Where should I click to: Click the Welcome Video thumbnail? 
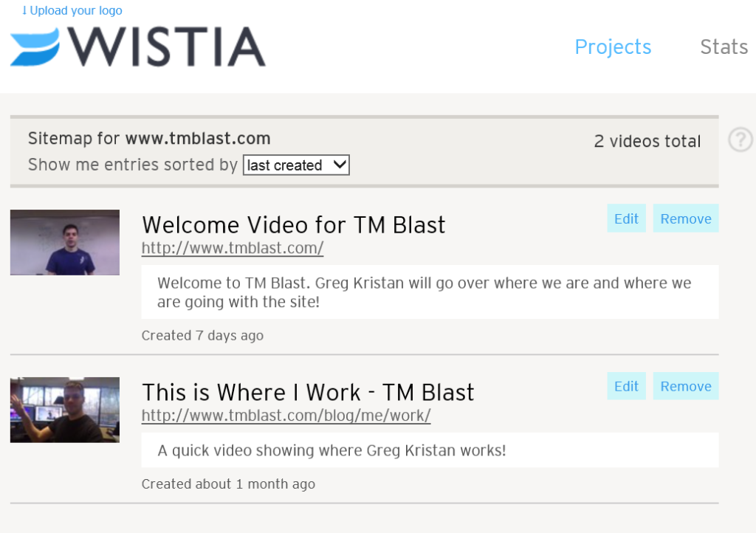pos(65,242)
